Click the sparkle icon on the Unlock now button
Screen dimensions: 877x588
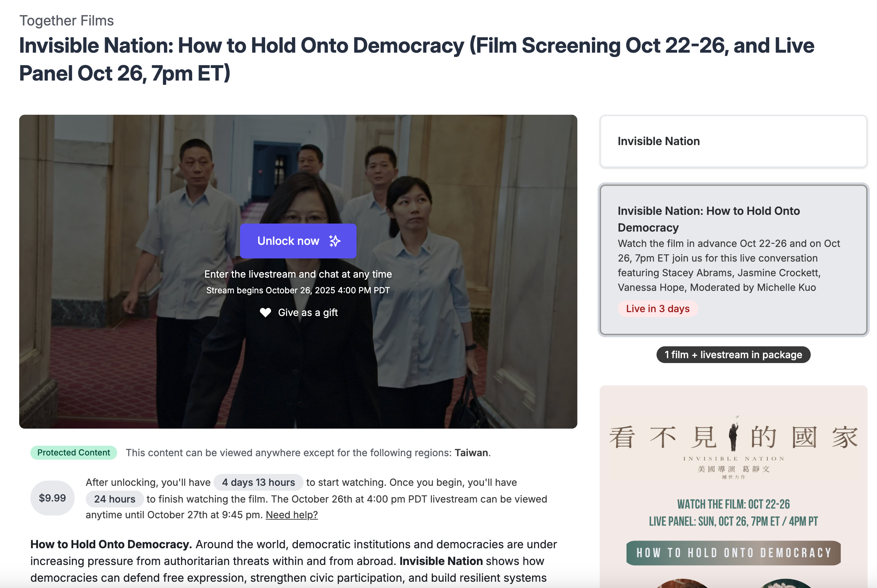click(335, 241)
